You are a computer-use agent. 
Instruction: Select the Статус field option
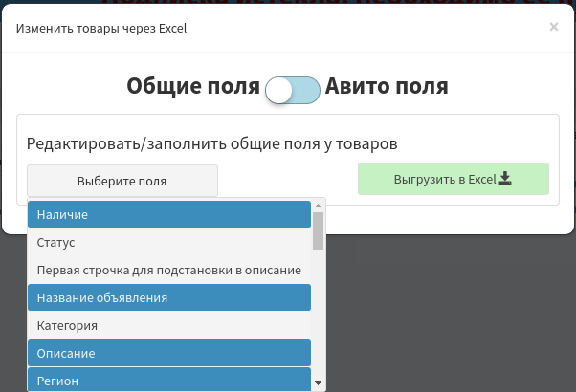point(169,242)
